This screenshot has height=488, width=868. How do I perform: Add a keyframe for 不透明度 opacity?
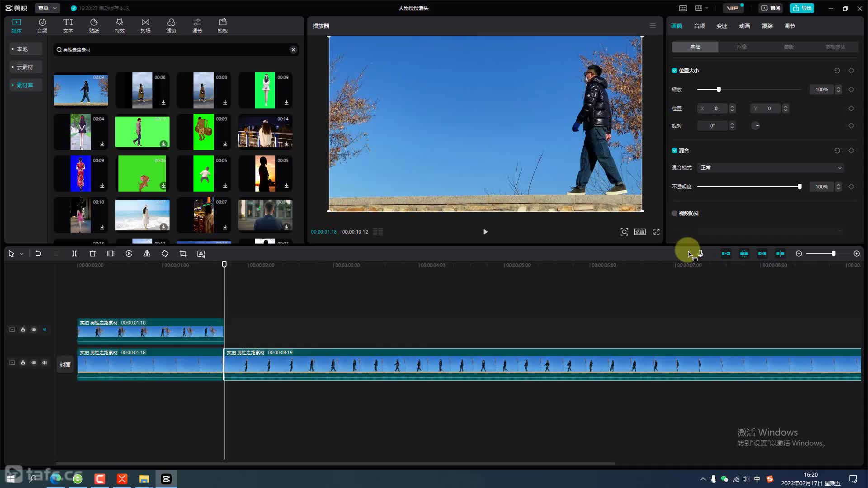coord(851,187)
